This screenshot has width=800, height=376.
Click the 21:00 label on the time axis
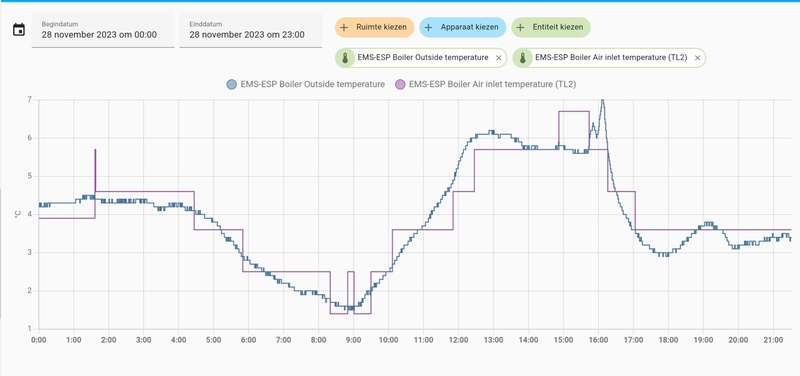point(773,340)
